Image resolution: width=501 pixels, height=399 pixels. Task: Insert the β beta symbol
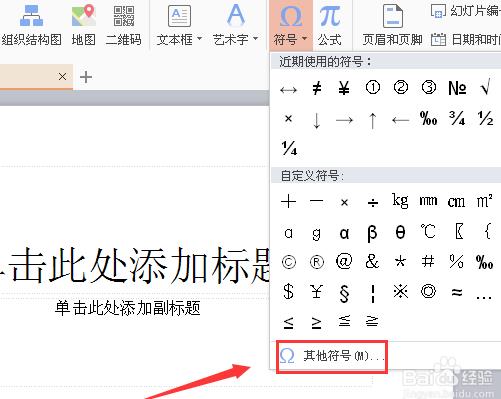click(x=372, y=233)
